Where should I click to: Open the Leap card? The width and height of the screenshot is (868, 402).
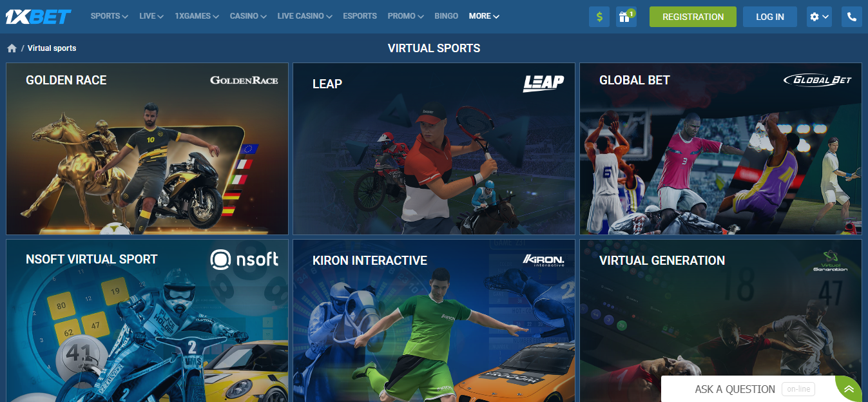point(434,149)
